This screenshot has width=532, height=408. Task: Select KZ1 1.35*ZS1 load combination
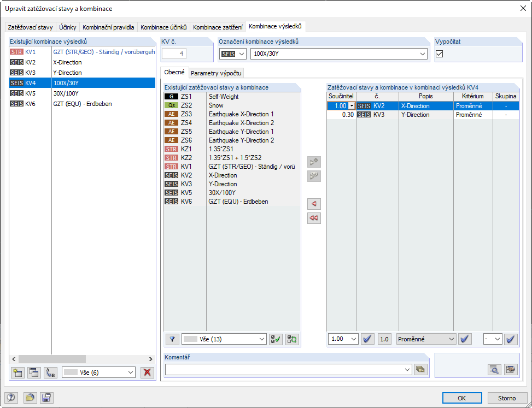232,149
